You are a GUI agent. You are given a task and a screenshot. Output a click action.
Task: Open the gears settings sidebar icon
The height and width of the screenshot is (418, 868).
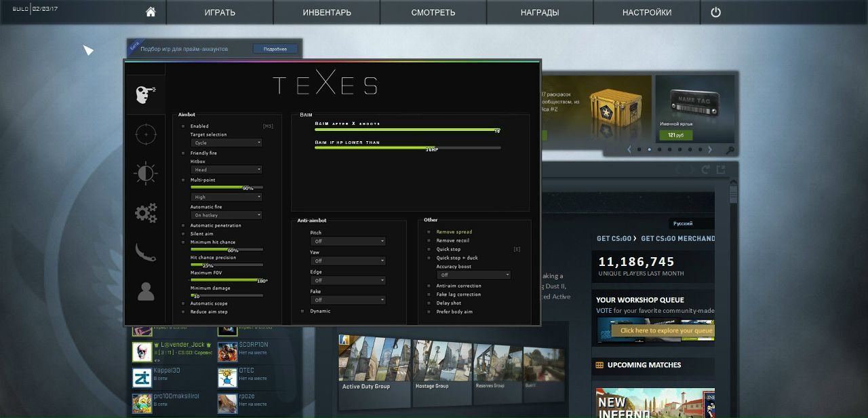pyautogui.click(x=145, y=213)
